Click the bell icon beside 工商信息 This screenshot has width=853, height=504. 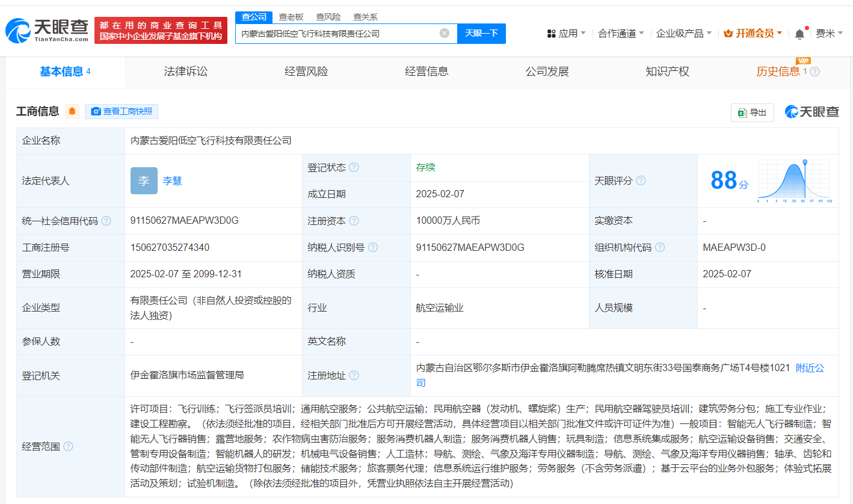(72, 111)
